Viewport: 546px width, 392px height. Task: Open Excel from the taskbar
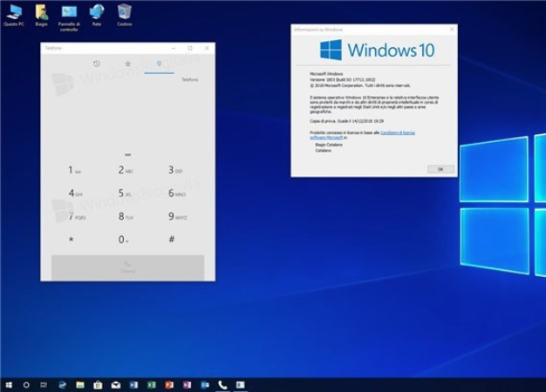point(152,384)
